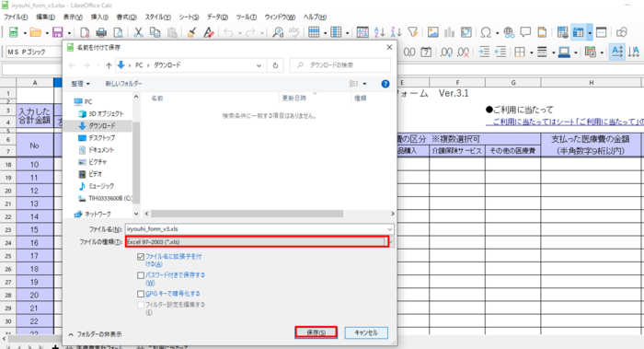The height and width of the screenshot is (349, 644).
Task: Click the ファイル名 text field
Action: click(x=256, y=229)
